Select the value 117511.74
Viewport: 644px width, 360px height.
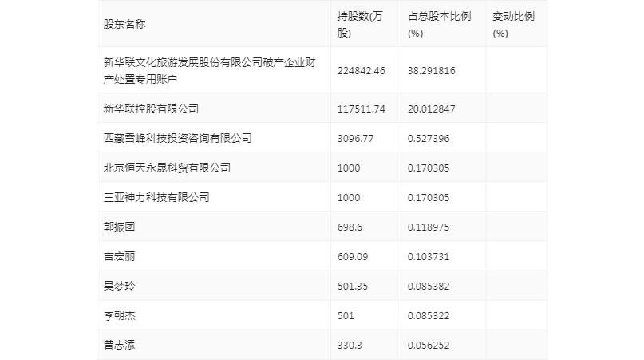click(x=362, y=109)
